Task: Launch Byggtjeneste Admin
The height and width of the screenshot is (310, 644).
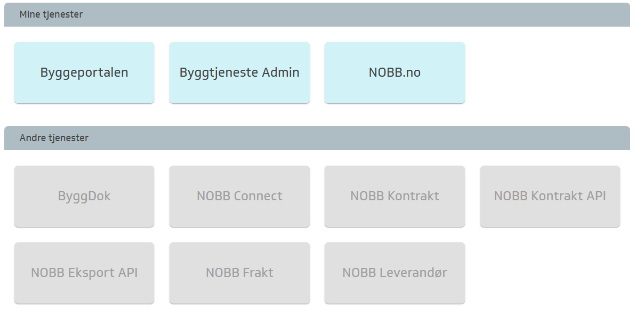Action: coord(239,72)
